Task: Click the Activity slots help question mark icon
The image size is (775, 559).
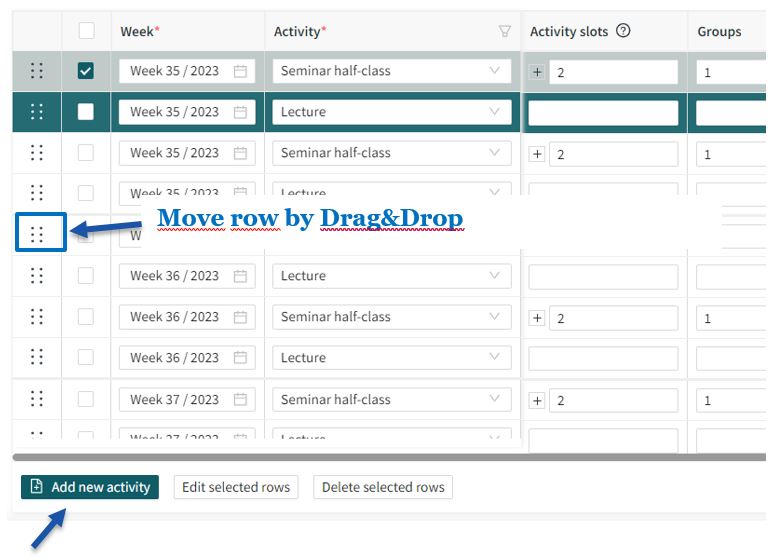Action: pyautogui.click(x=624, y=31)
